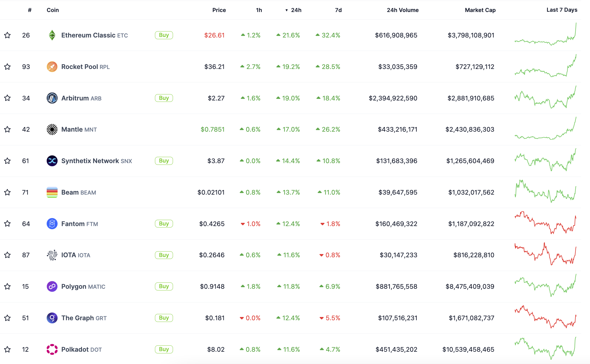Click the Polygon purple logo
The width and height of the screenshot is (590, 364).
point(52,286)
